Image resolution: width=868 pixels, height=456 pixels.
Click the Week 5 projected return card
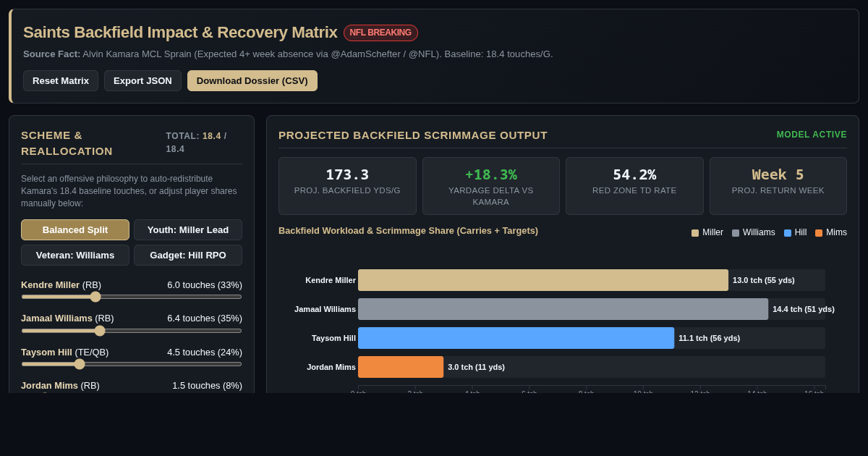pyautogui.click(x=778, y=186)
